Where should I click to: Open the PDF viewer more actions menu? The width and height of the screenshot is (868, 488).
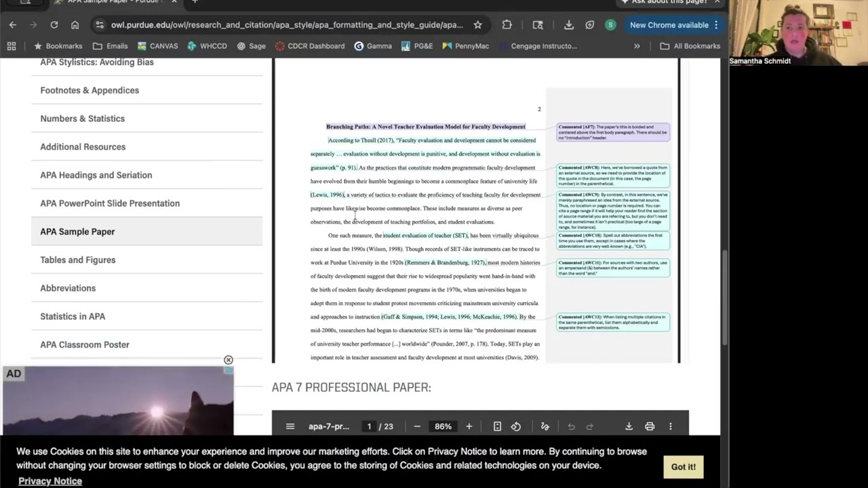671,426
